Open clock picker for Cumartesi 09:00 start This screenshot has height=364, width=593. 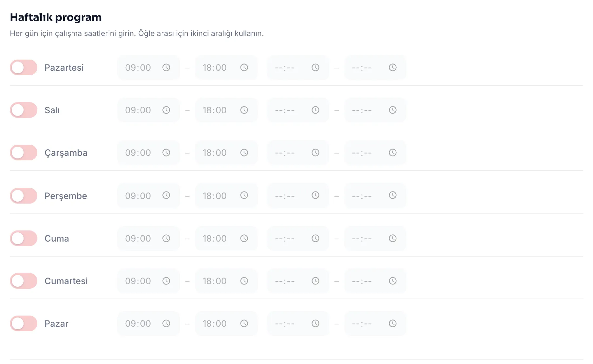[x=166, y=281]
